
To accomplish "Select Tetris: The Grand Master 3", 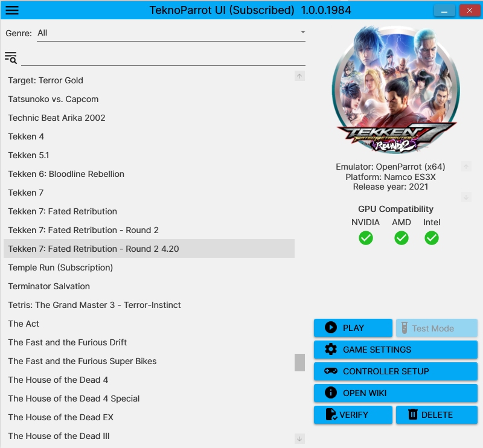I will [x=149, y=305].
